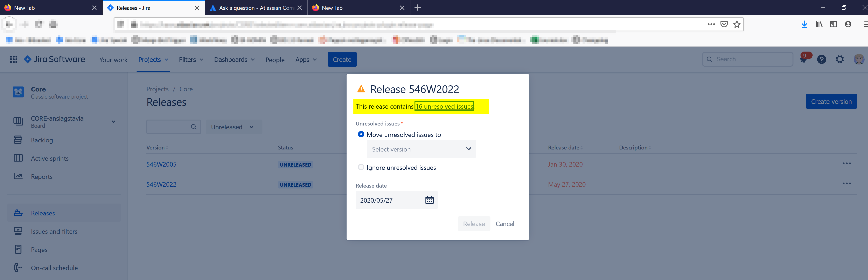Click the Release date input 2020/05/27

(x=396, y=200)
